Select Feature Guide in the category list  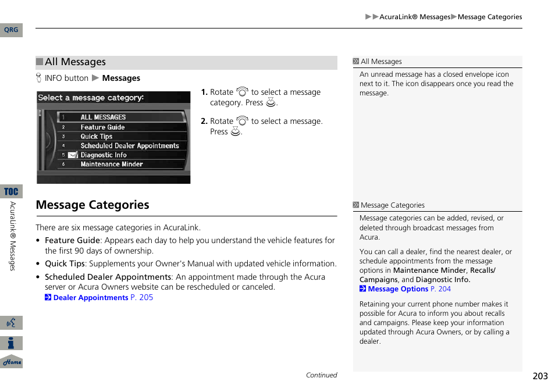(x=122, y=127)
